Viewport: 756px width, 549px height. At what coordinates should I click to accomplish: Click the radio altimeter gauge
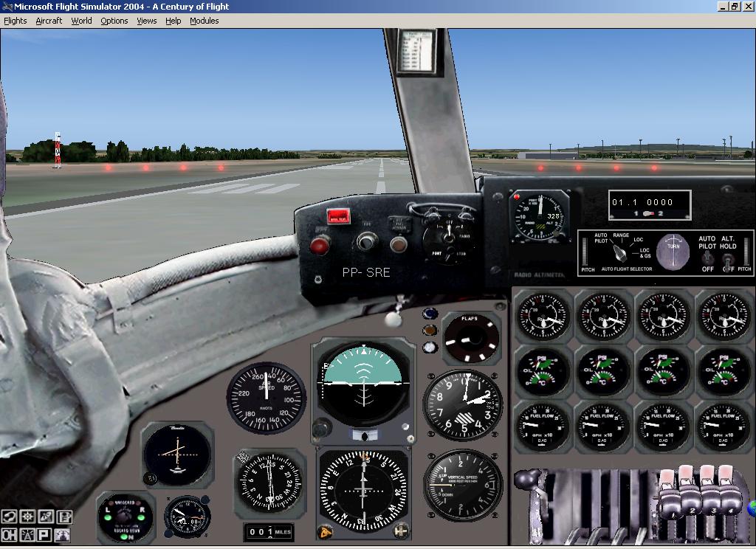[538, 216]
